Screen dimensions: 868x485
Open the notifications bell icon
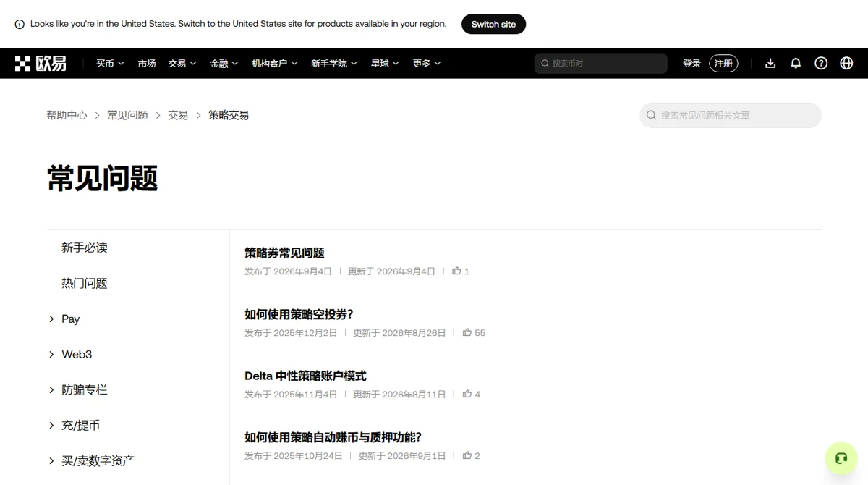[x=796, y=64]
